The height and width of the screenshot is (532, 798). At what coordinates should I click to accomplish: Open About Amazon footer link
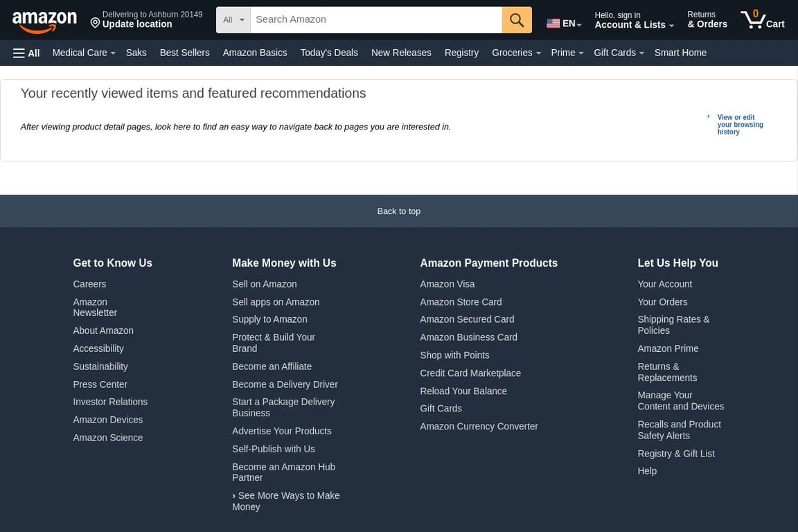(x=103, y=331)
